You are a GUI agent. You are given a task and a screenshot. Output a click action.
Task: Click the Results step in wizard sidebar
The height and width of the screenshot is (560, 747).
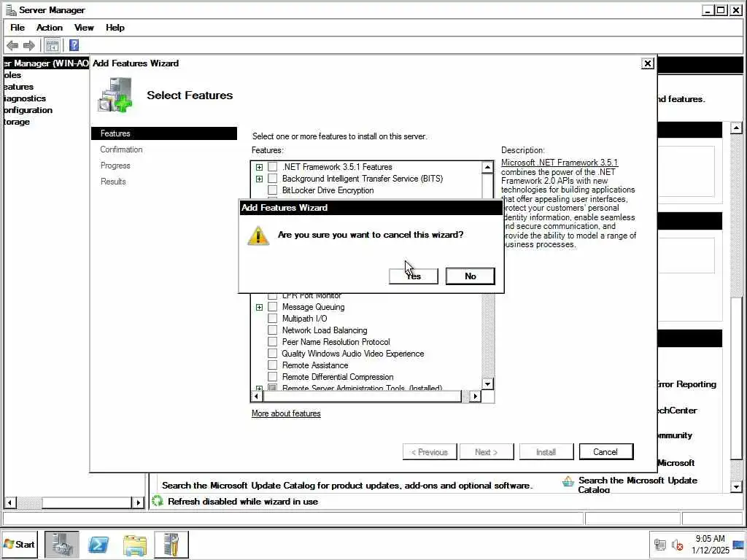coord(113,182)
